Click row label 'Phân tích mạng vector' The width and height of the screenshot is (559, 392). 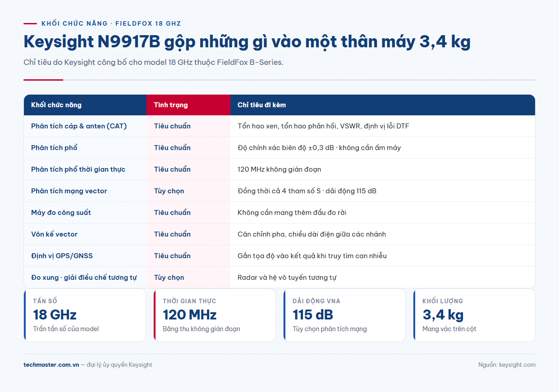69,191
